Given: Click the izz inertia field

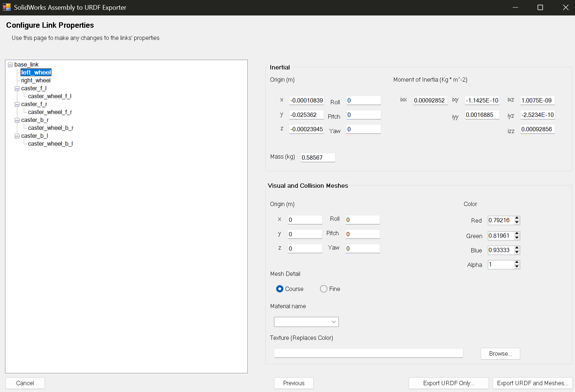Looking at the screenshot, I should tap(538, 129).
